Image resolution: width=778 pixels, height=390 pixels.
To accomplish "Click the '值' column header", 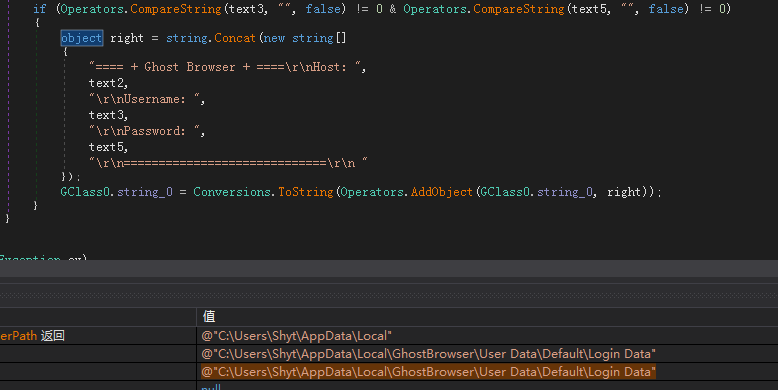I will pos(209,317).
